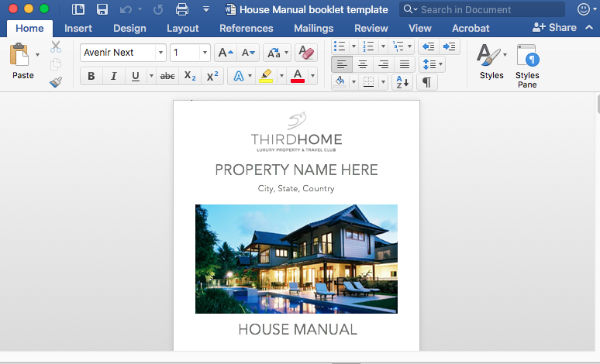Switch to the View tab
Image resolution: width=600 pixels, height=364 pixels.
pos(420,29)
